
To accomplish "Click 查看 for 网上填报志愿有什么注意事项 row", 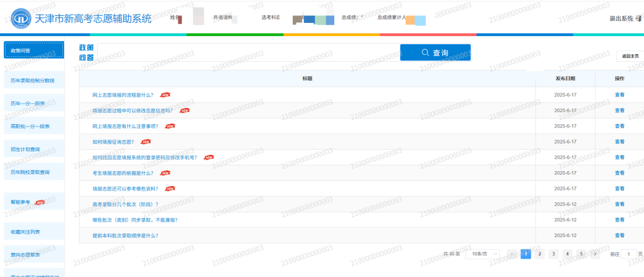I will pyautogui.click(x=619, y=126).
